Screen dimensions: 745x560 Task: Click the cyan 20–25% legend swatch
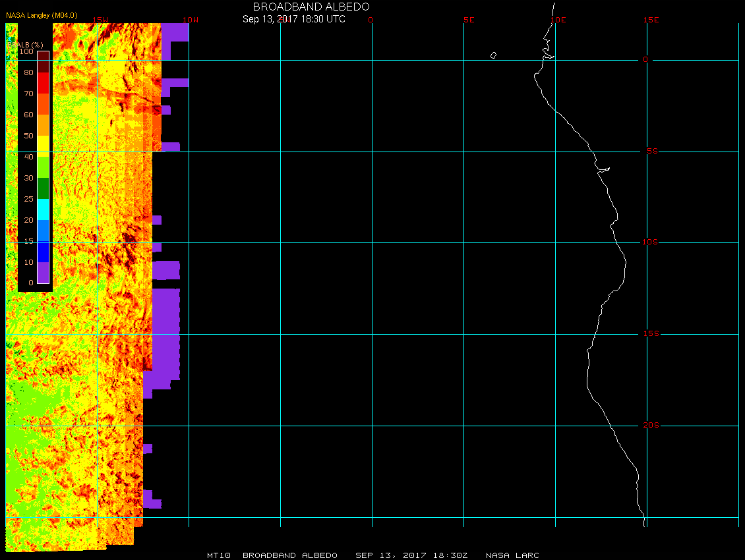(43, 210)
